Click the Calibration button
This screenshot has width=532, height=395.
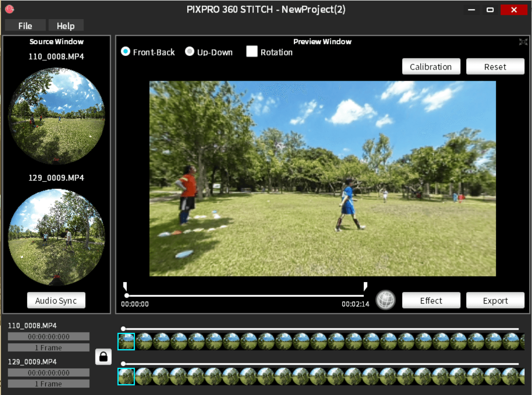point(431,67)
